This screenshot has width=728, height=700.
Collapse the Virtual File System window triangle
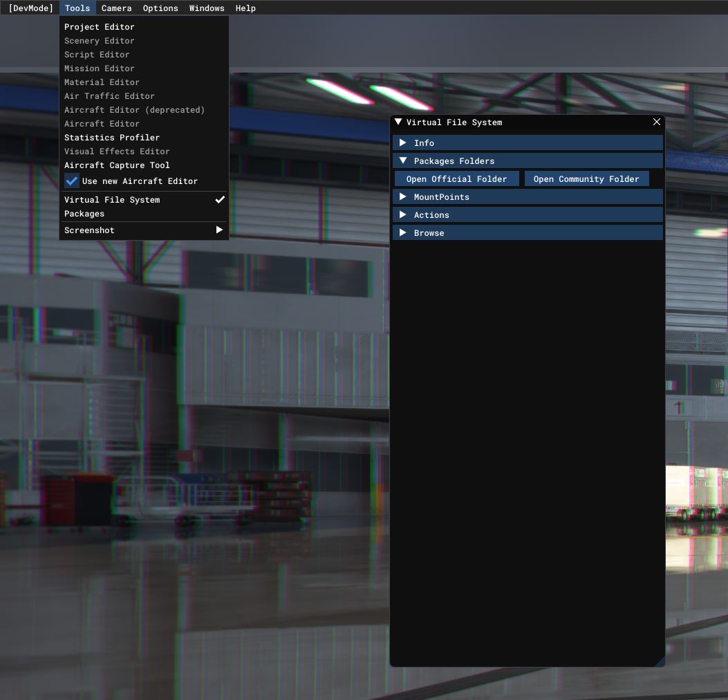pos(398,122)
